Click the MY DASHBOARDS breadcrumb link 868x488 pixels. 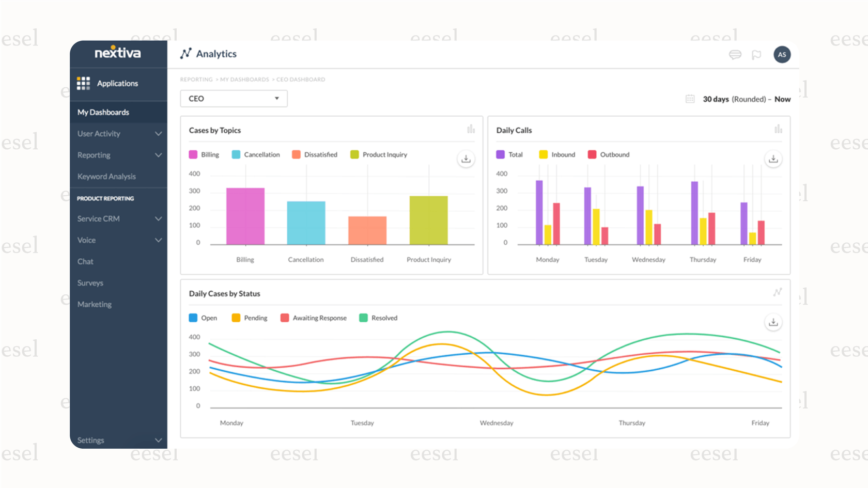244,79
